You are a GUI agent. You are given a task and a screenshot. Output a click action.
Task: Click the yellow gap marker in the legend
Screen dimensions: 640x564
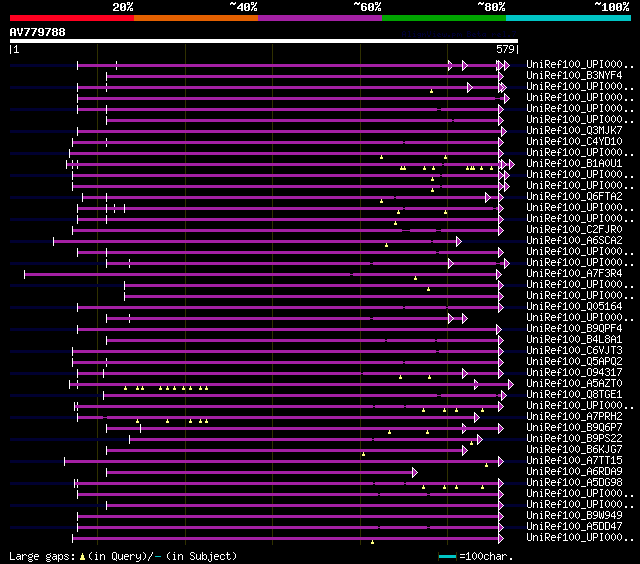[x=82, y=556]
